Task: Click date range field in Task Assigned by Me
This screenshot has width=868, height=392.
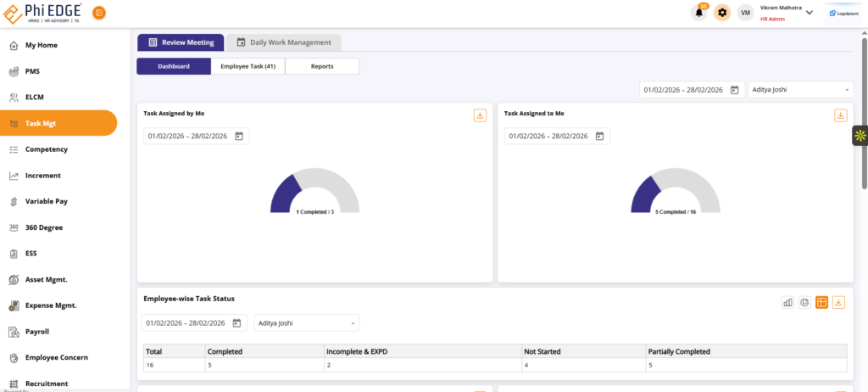Action: pyautogui.click(x=190, y=136)
